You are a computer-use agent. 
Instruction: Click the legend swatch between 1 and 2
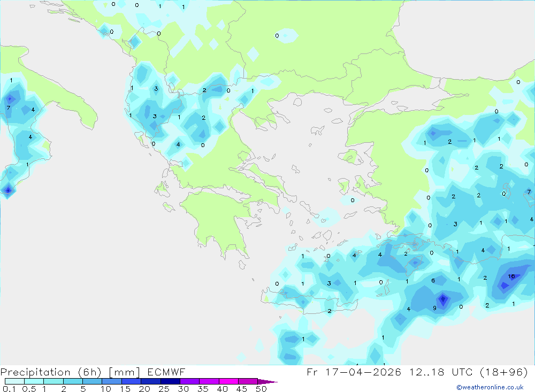(x=53, y=381)
